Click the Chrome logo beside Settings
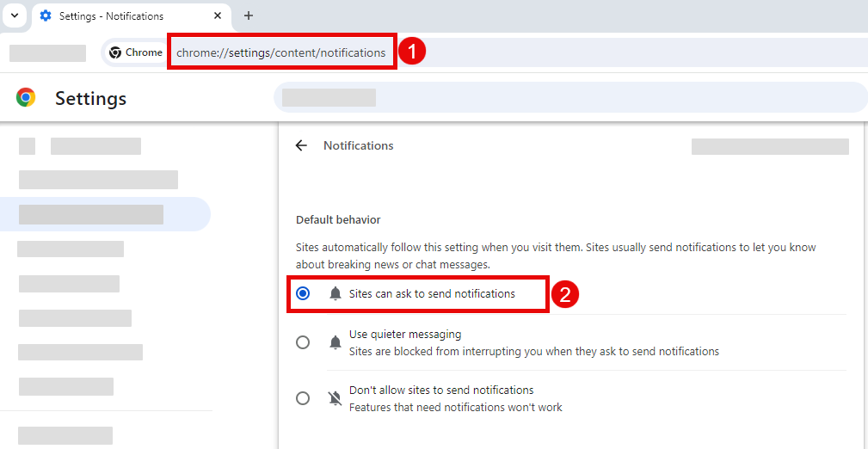This screenshot has height=449, width=868. (26, 97)
